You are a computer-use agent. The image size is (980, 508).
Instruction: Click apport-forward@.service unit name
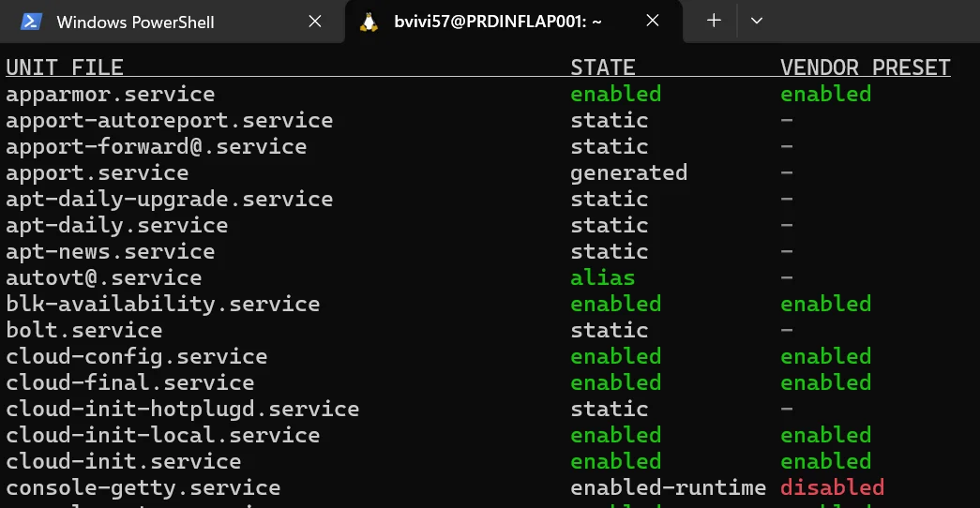coord(157,147)
